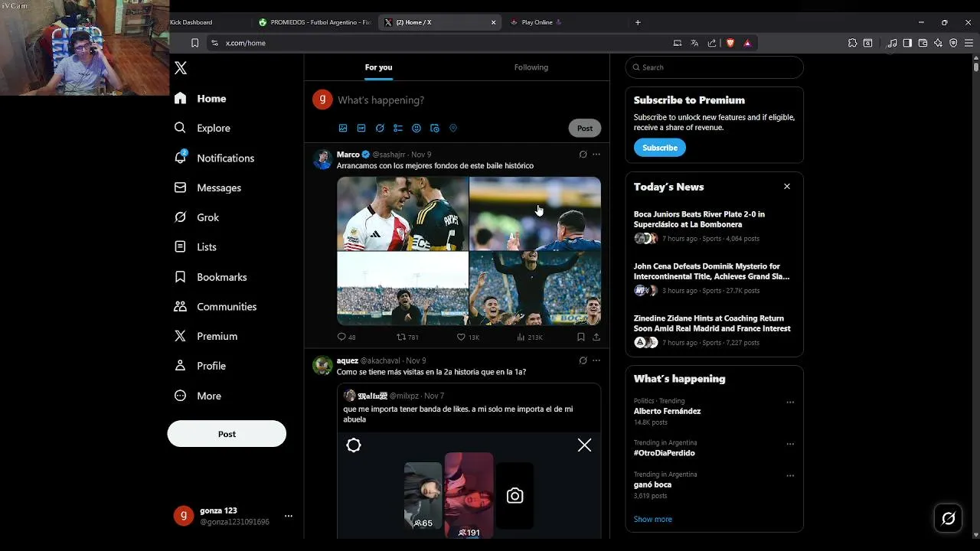Open John Cena Defeats Dominik Mysterio news
This screenshot has width=980, height=551.
click(714, 279)
